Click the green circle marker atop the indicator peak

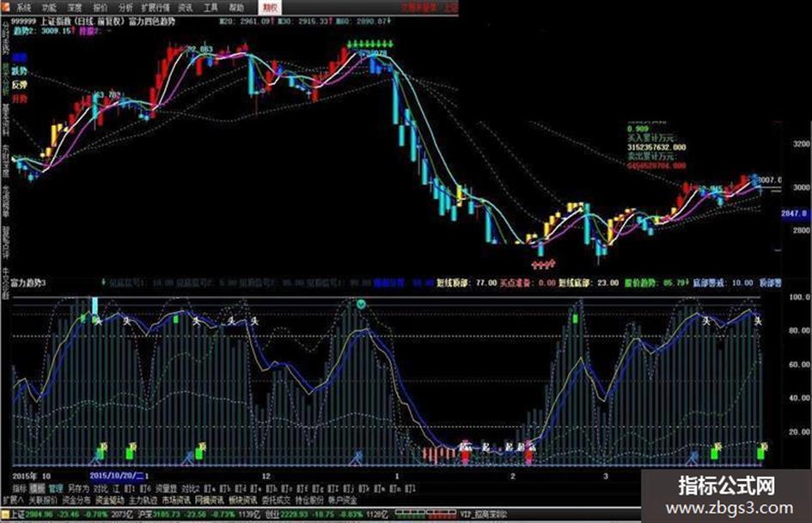[361, 304]
